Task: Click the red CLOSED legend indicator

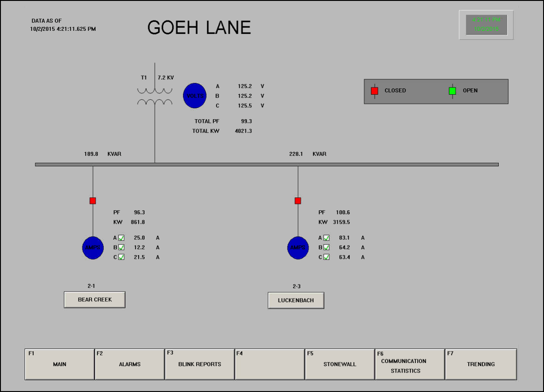Action: 374,91
